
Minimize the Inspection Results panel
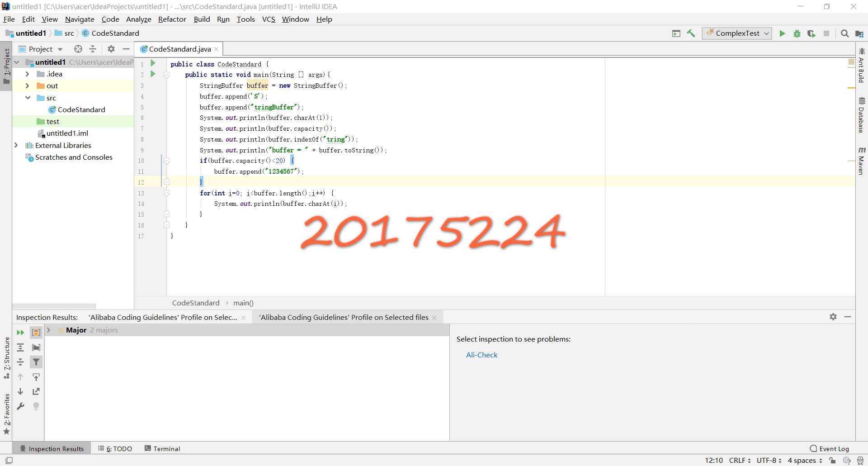848,317
